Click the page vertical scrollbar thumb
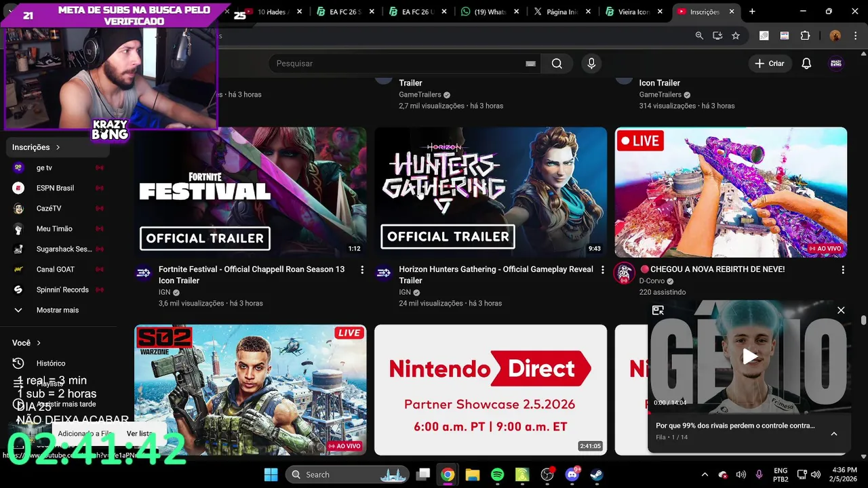The image size is (868, 488). coord(863,320)
